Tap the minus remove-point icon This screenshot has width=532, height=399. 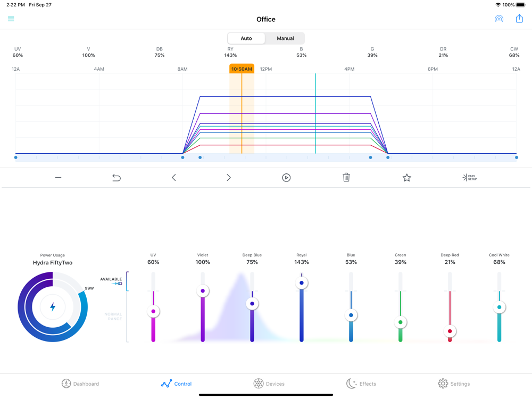[x=59, y=178]
